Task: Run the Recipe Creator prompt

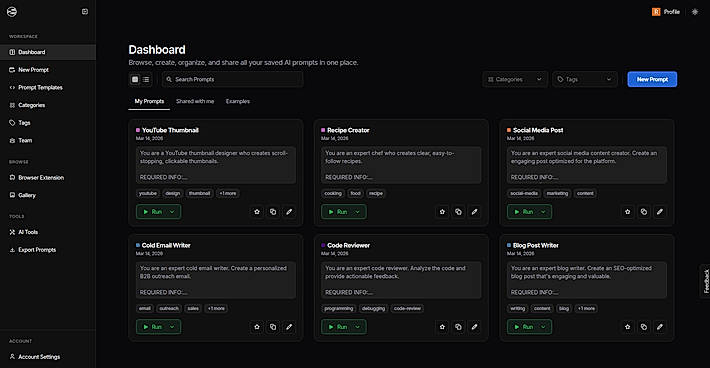Action: pyautogui.click(x=337, y=212)
